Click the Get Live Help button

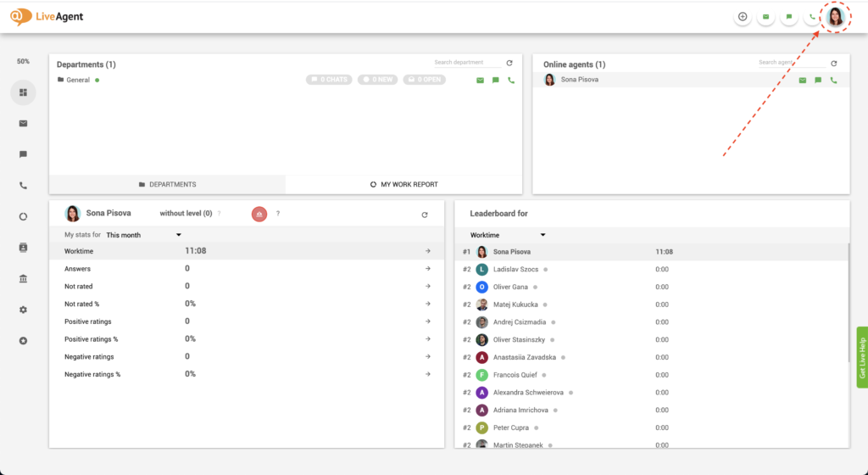click(x=862, y=357)
